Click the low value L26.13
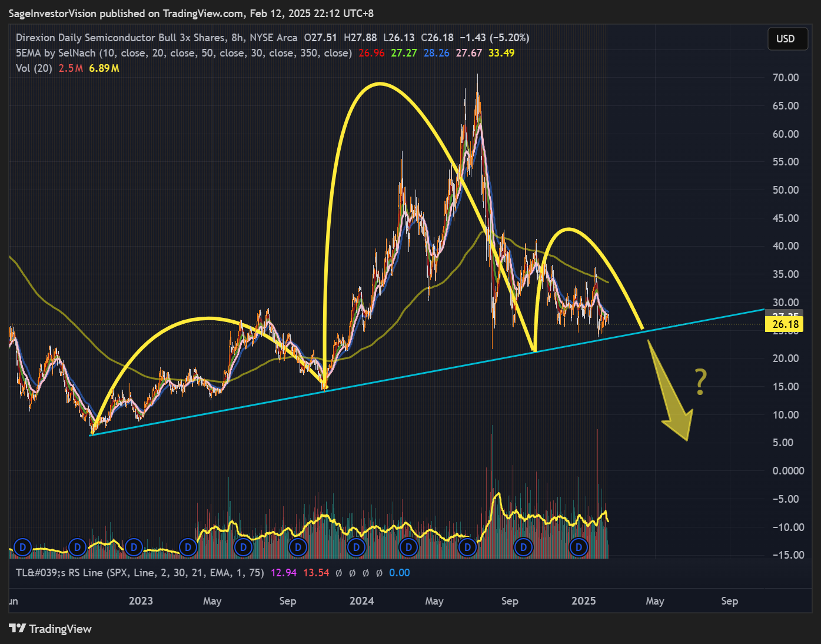The width and height of the screenshot is (821, 644). (399, 38)
